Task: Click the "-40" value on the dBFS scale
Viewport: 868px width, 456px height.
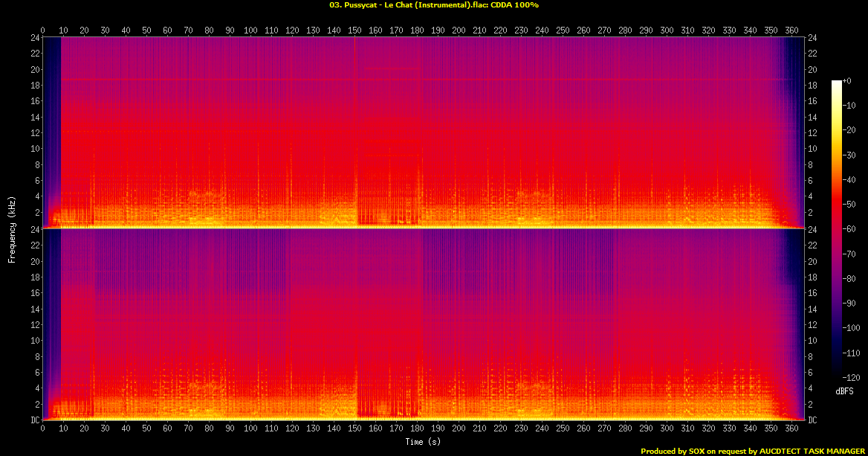Action: click(849, 179)
